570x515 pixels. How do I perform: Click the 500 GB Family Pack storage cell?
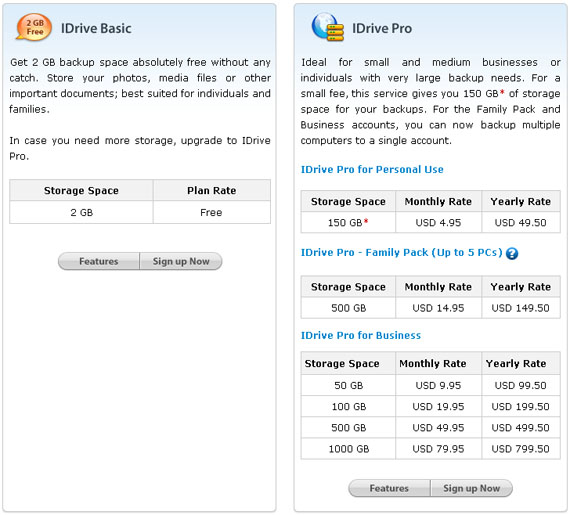point(348,308)
